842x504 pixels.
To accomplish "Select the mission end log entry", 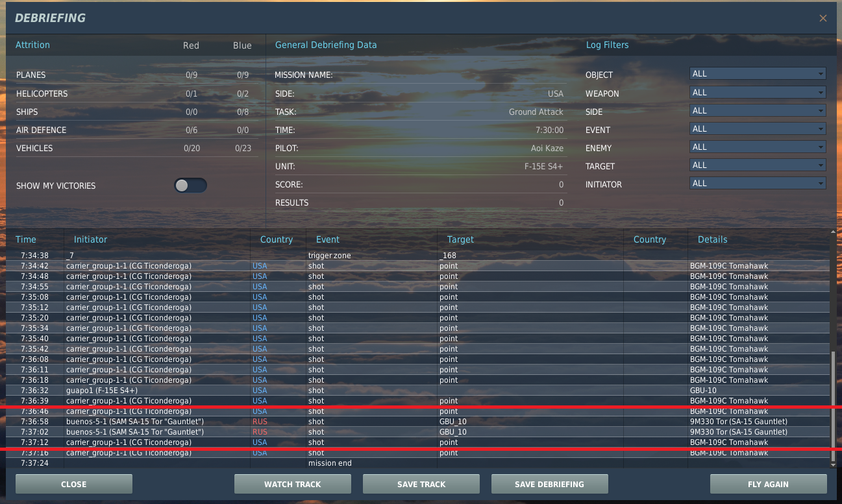I will tap(417, 463).
